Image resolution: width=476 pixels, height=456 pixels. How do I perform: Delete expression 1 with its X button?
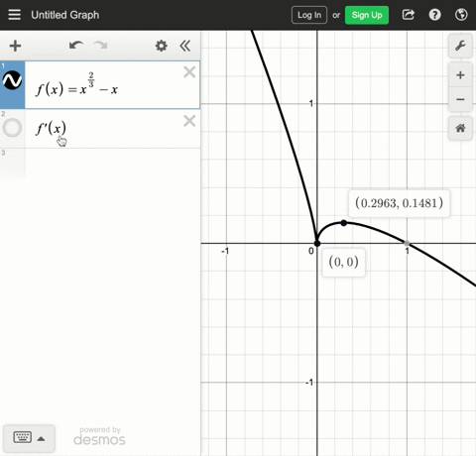[189, 72]
